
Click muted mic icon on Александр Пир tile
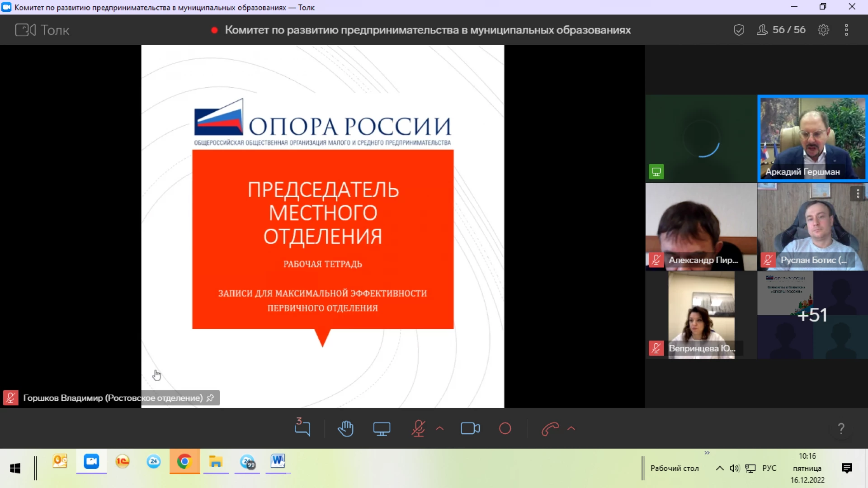(x=656, y=260)
